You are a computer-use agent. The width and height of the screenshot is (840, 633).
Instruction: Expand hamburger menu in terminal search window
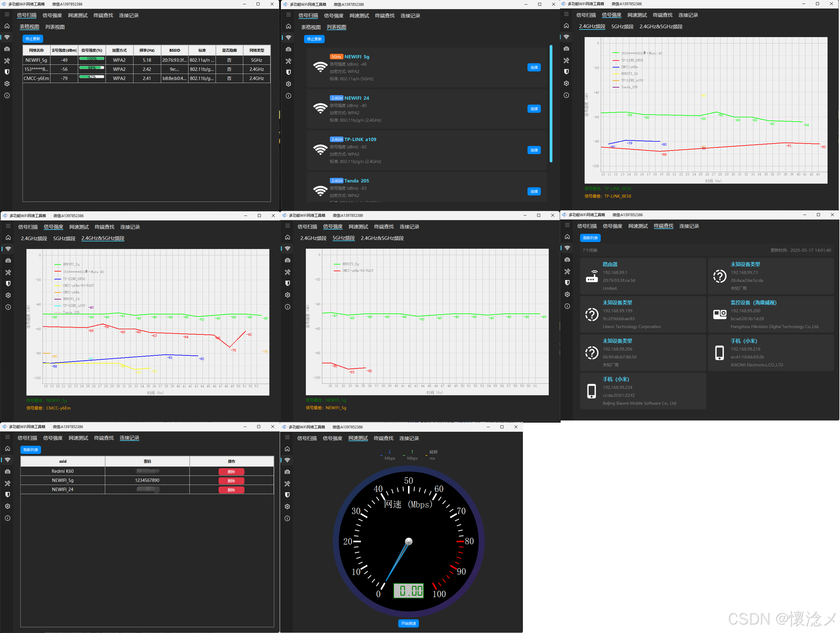(567, 225)
